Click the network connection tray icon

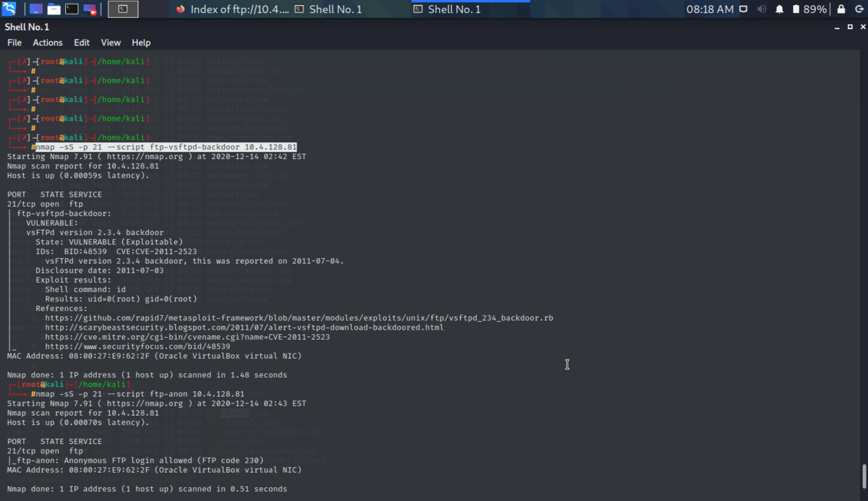[744, 9]
